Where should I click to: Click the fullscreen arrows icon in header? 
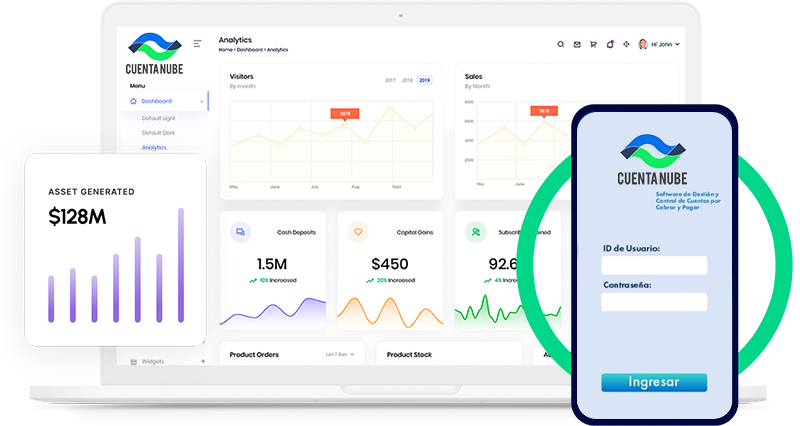coord(626,44)
